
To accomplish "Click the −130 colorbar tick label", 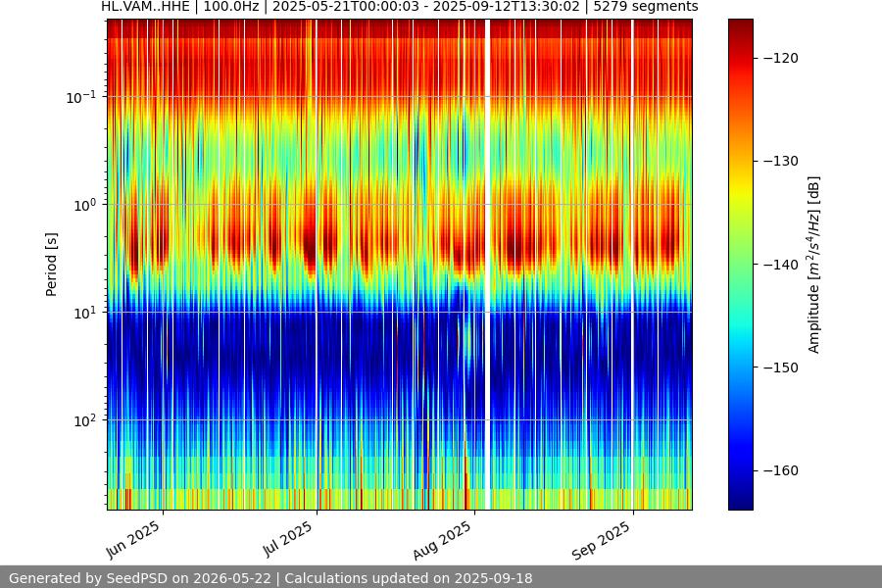I will 781,161.
